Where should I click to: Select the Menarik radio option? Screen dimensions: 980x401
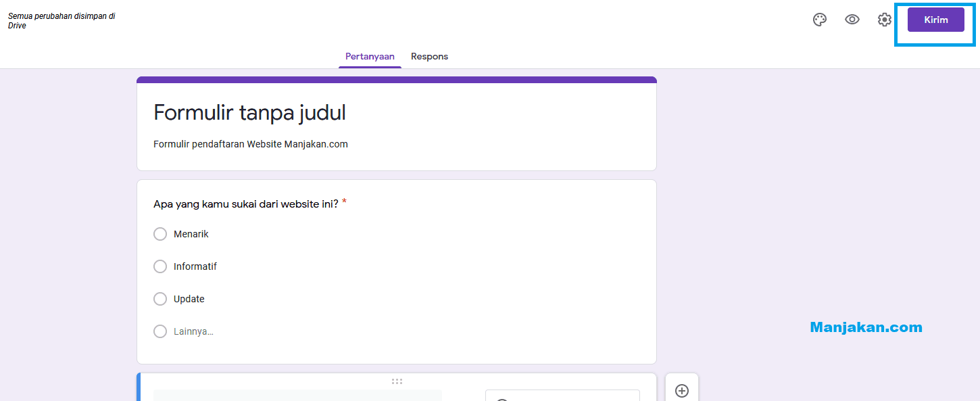tap(160, 233)
